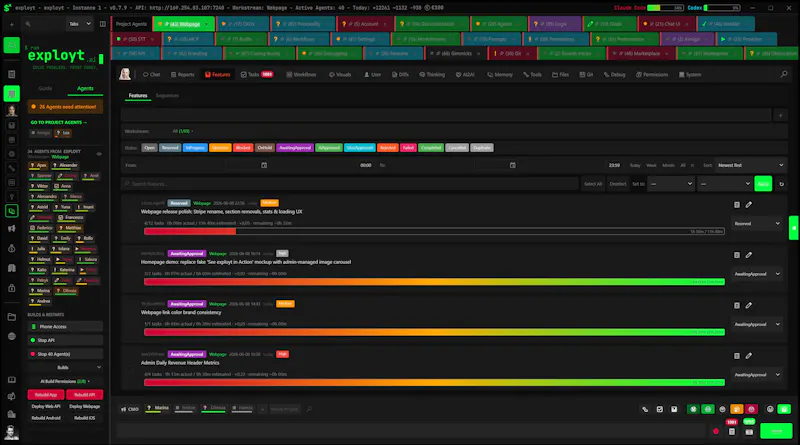Click the Debug icon in toolbar
The width and height of the screenshot is (800, 445).
coord(607,75)
